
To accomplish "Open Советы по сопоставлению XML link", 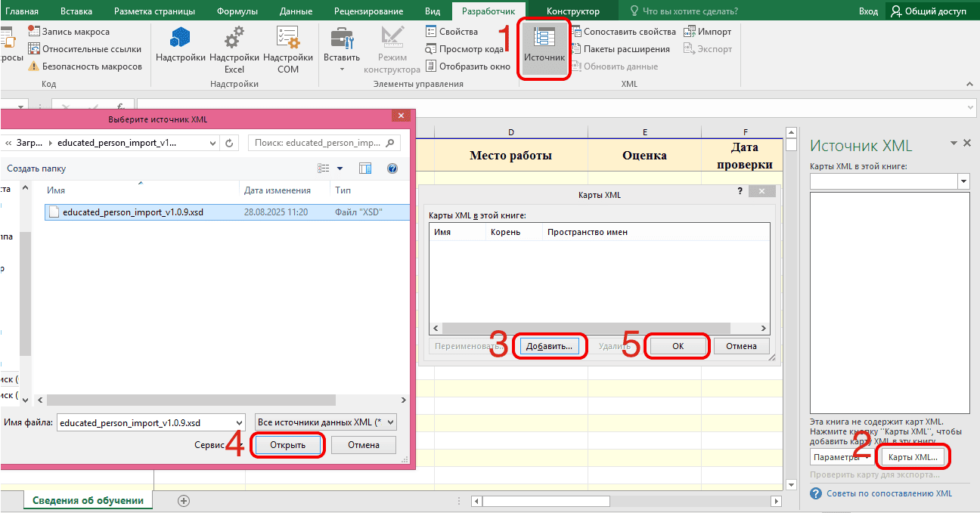I will (x=890, y=493).
